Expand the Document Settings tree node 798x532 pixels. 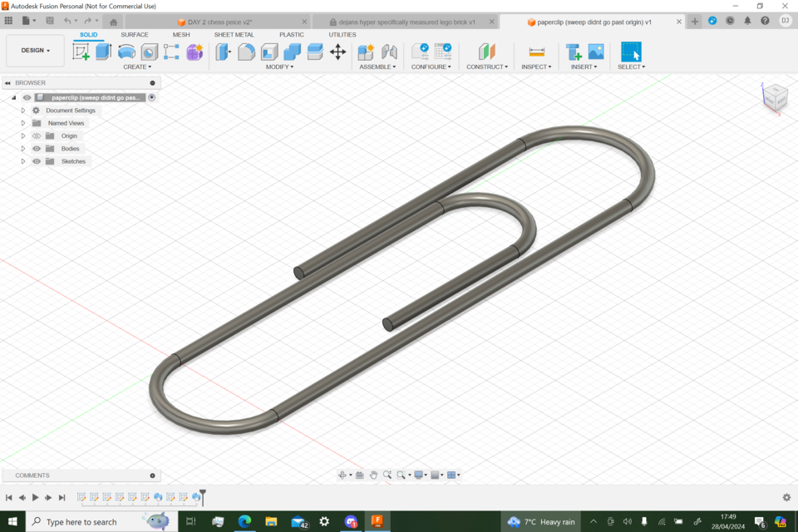tap(22, 110)
